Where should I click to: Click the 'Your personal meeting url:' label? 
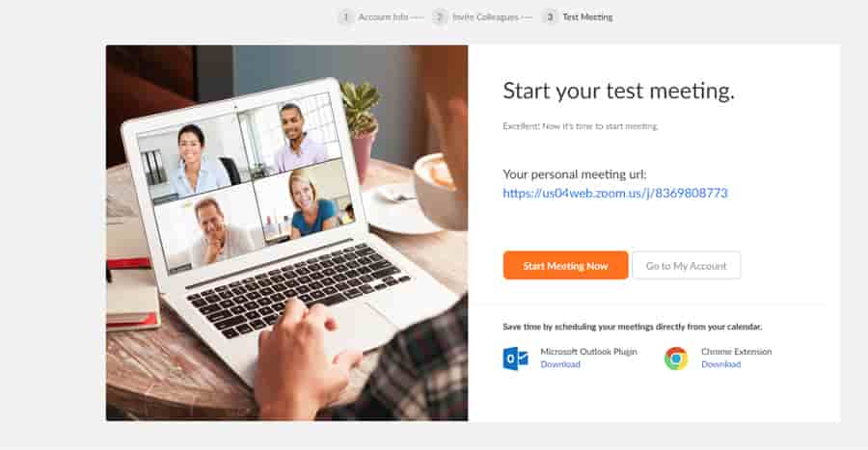pyautogui.click(x=575, y=174)
